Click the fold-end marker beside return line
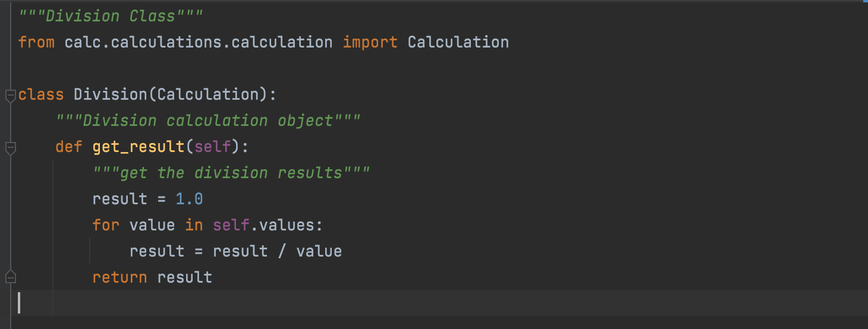The height and width of the screenshot is (329, 868). [x=10, y=277]
